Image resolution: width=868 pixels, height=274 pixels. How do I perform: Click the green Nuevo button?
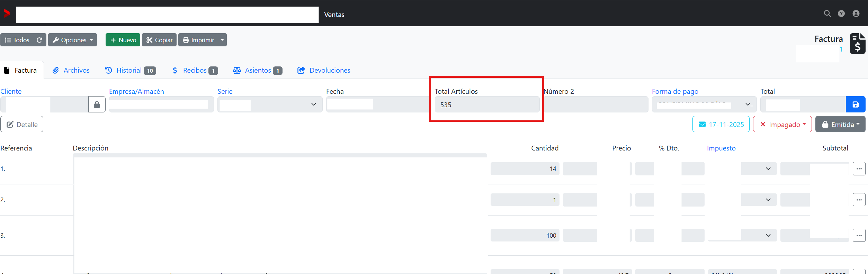[123, 40]
